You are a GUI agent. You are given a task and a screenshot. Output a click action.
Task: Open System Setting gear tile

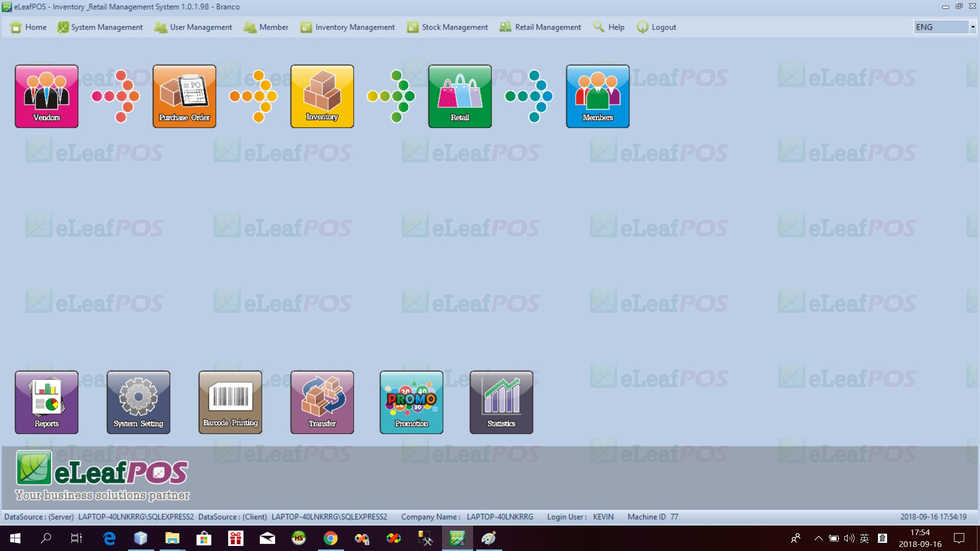click(138, 402)
